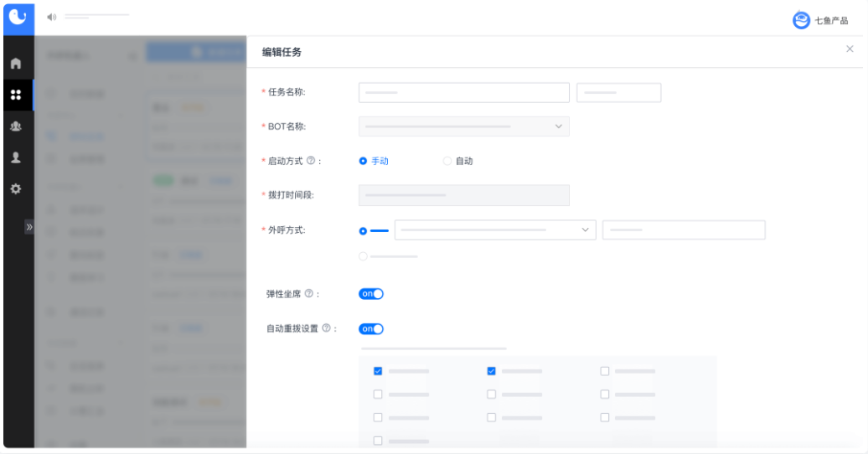Turn off the 弹性坐席 switch

(x=371, y=294)
